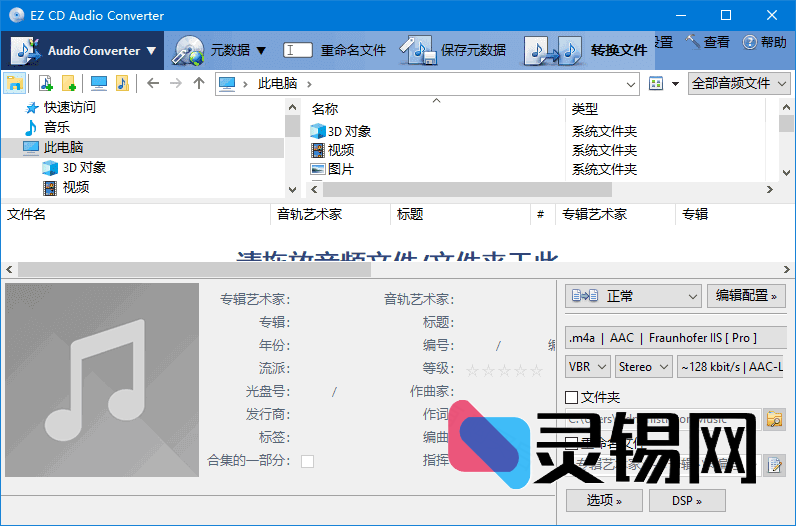Click the computer monitor icon in toolbar
Screen dimensions: 796x526
tap(98, 83)
